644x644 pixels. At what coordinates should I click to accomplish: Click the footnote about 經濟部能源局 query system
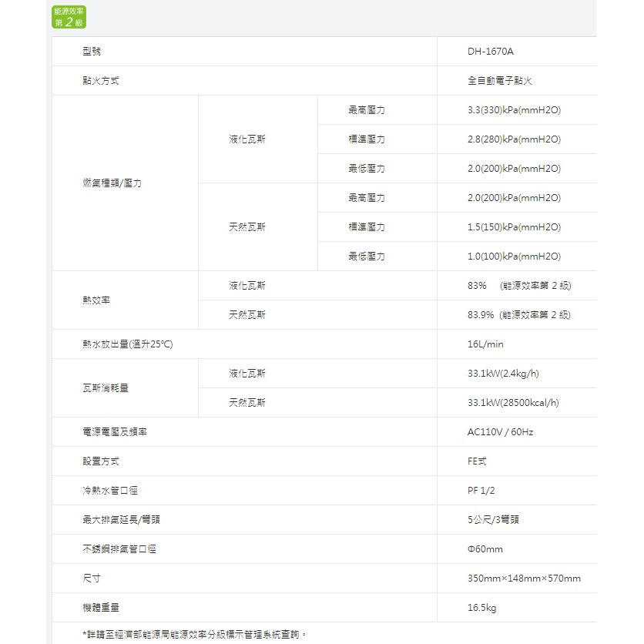point(194,635)
